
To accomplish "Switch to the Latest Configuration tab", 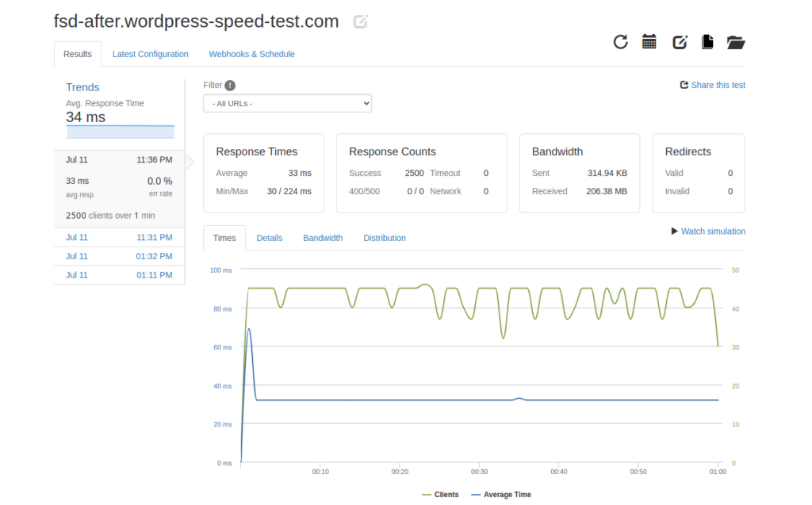I will [150, 54].
